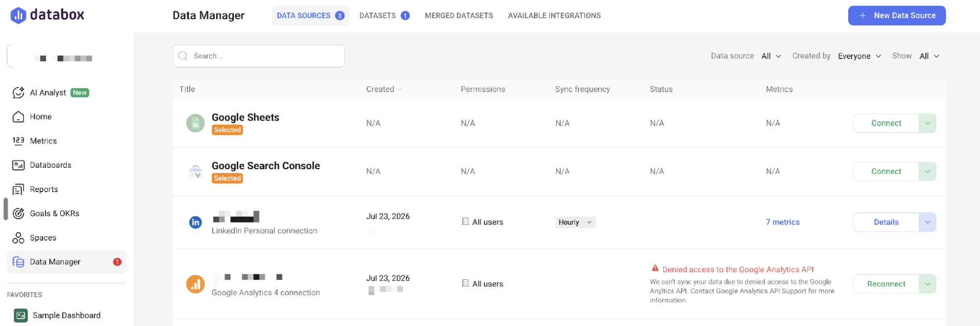Click the Metrics column header

[x=779, y=89]
